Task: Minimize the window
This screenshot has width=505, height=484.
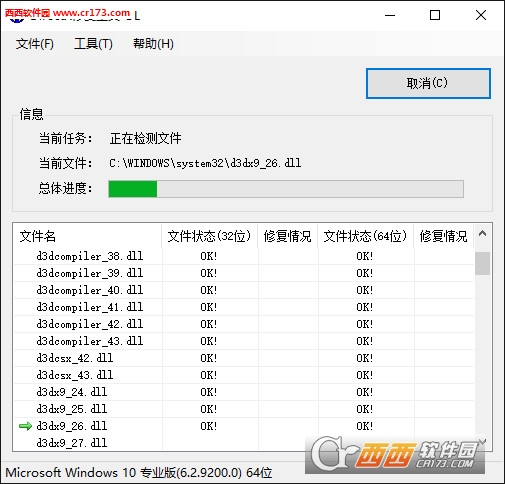Action: coord(390,15)
